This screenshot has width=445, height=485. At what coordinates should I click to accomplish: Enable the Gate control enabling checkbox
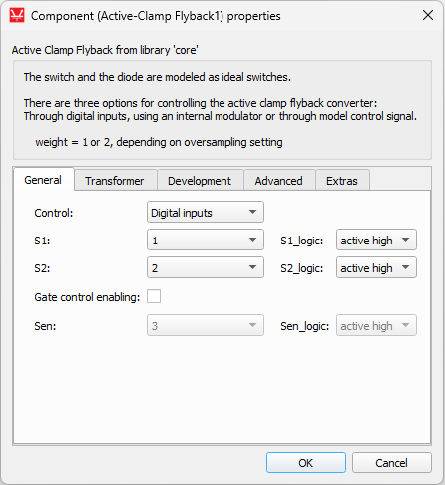click(154, 296)
